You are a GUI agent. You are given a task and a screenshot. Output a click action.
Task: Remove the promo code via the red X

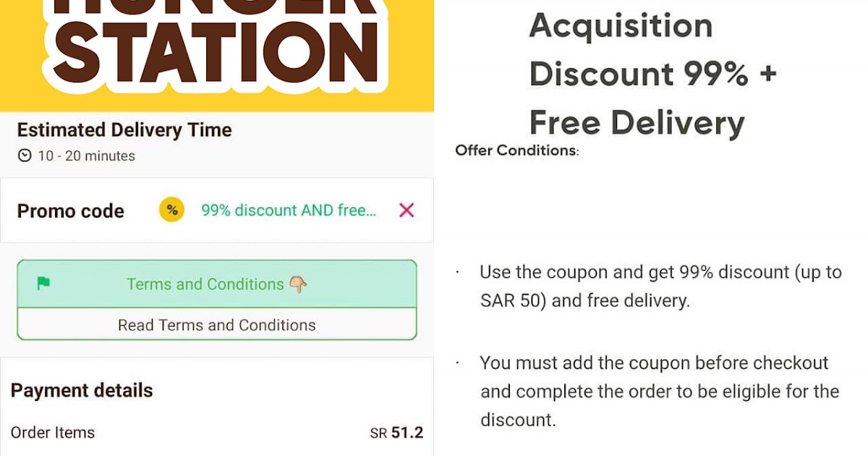click(406, 210)
